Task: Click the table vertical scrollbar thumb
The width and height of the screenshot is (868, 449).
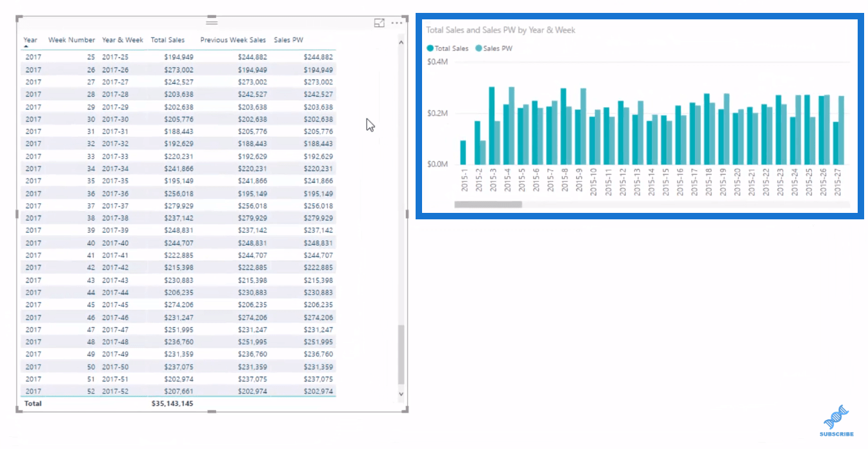Action: point(401,354)
